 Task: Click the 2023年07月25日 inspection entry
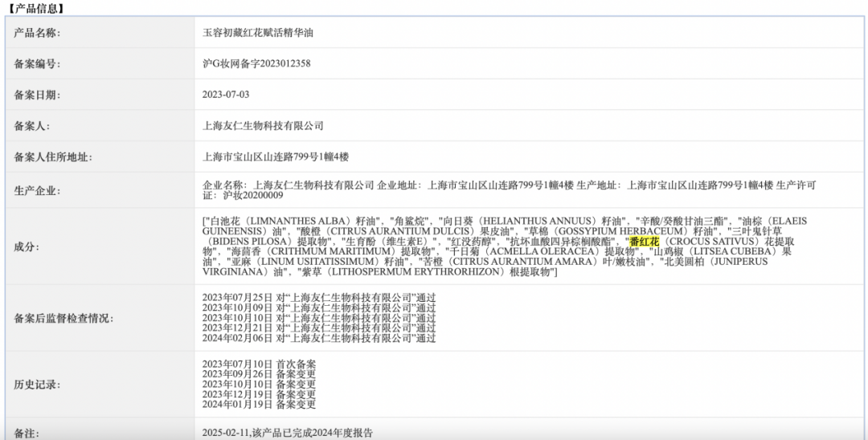coord(319,298)
